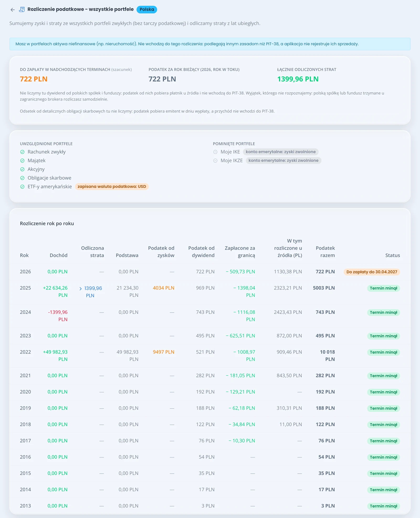Click the Moje IKE retirement account tag
The height and width of the screenshot is (518, 420).
[281, 152]
